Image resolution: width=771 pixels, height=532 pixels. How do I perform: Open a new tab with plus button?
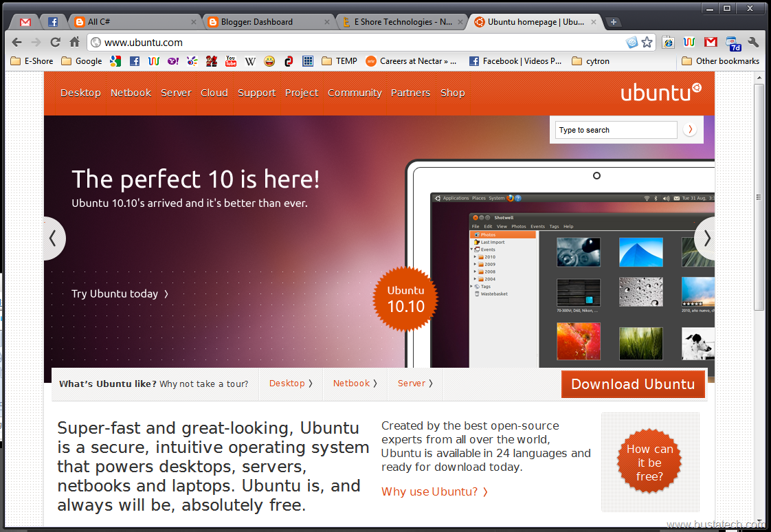click(613, 22)
